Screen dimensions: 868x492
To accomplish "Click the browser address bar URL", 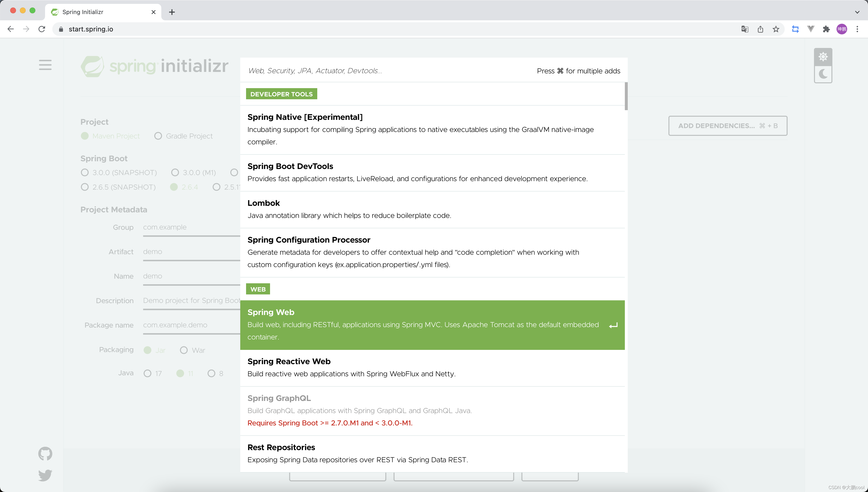I will [x=91, y=29].
